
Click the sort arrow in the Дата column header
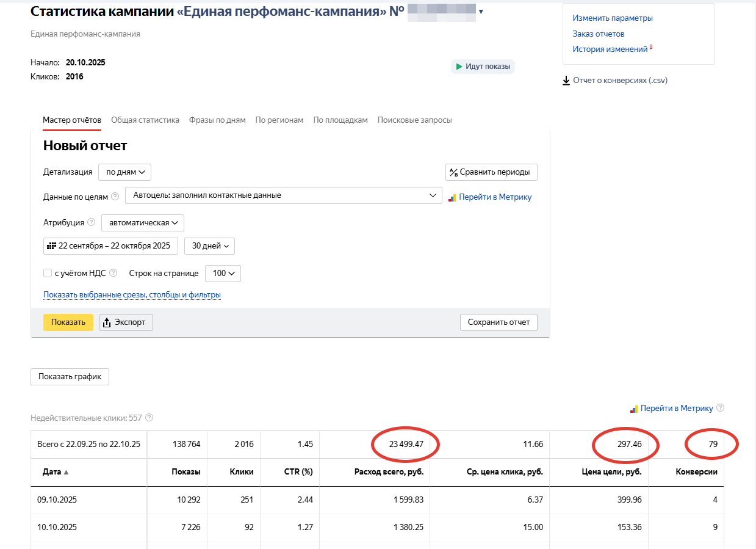pos(66,472)
